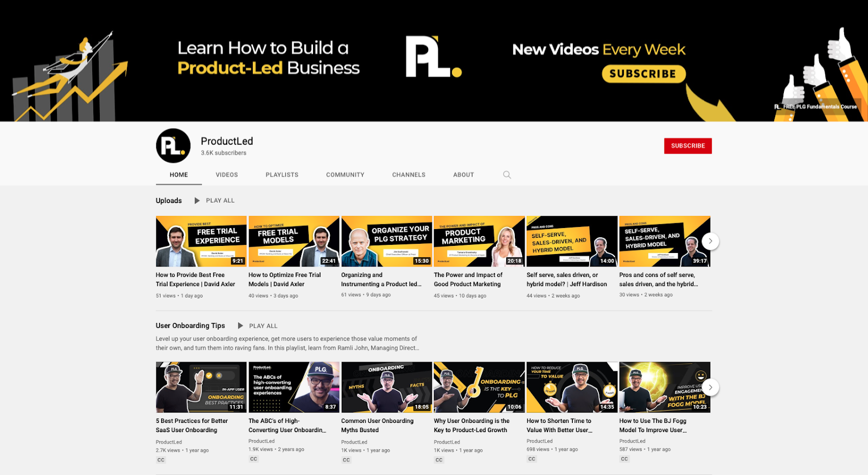Open title How to Provide Best Free Trial Experience

[x=195, y=280]
